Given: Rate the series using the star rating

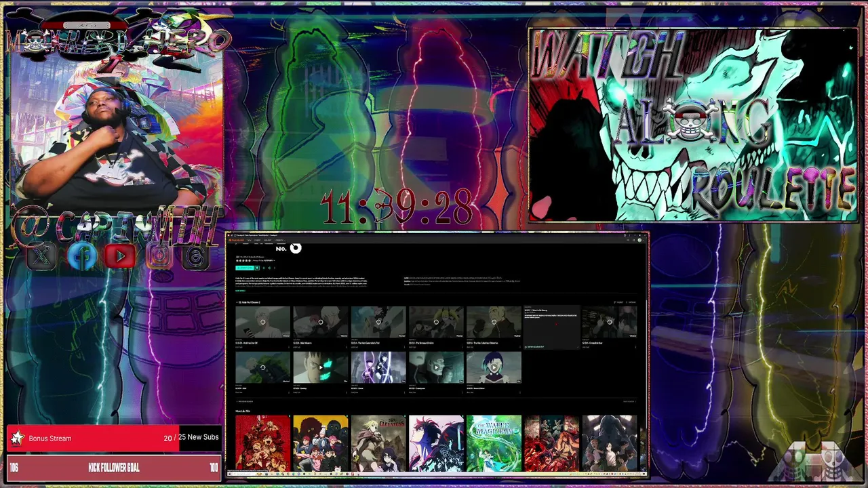Looking at the screenshot, I should 243,260.
